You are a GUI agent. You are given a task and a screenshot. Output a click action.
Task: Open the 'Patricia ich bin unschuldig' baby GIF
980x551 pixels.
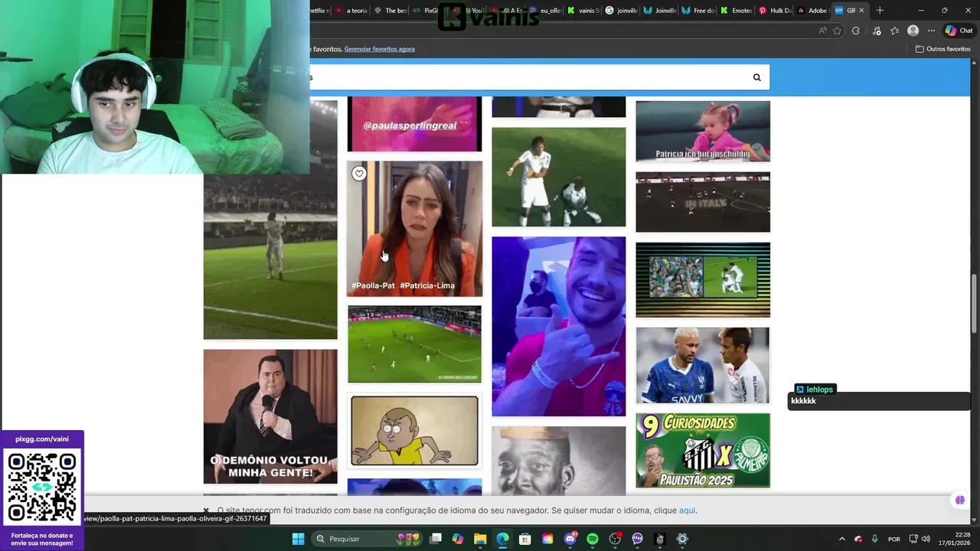tap(703, 131)
